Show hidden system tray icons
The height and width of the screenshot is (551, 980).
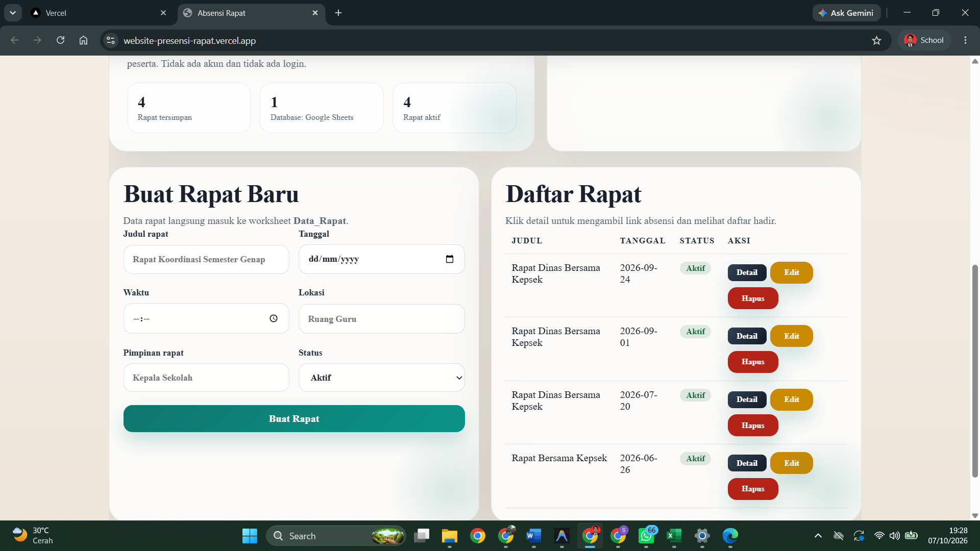click(x=818, y=536)
